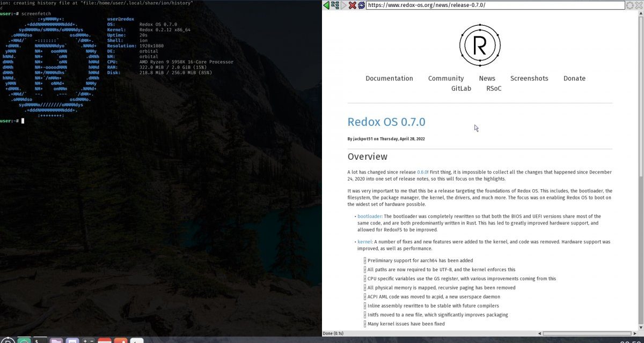This screenshot has width=644, height=343.
Task: Open the bootloader link in the release notes
Action: (370, 216)
